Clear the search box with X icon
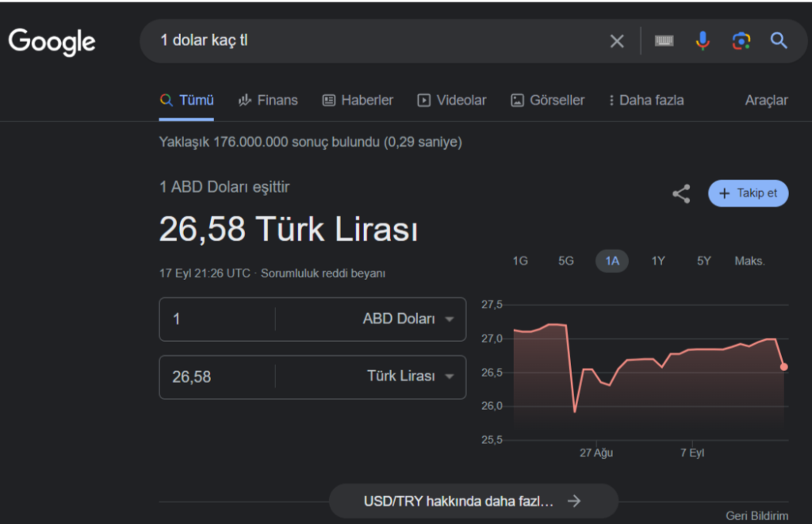The width and height of the screenshot is (812, 524). (617, 41)
